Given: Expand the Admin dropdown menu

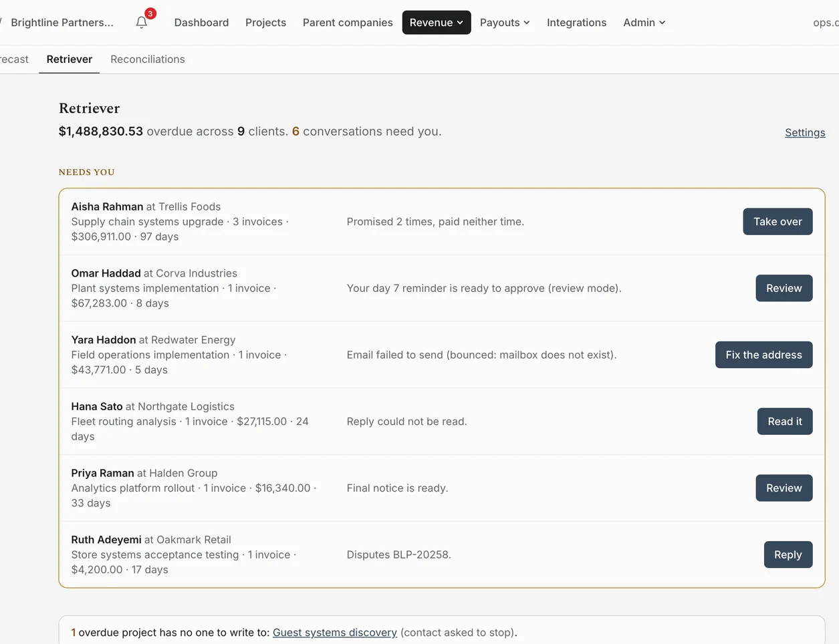Looking at the screenshot, I should coord(644,22).
